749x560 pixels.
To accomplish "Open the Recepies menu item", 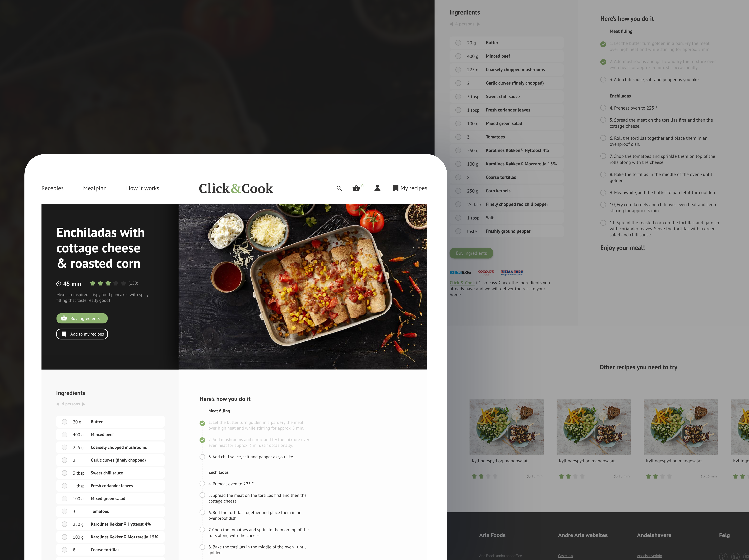I will [x=53, y=188].
